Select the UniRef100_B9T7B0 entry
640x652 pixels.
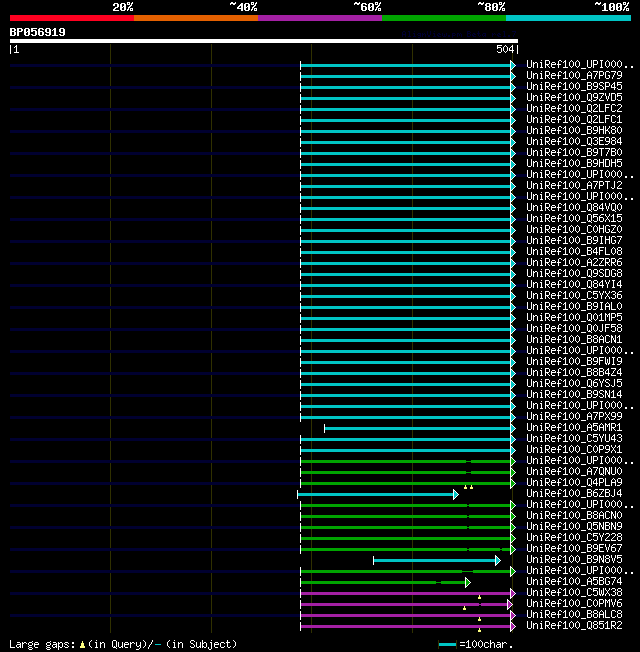(x=574, y=153)
